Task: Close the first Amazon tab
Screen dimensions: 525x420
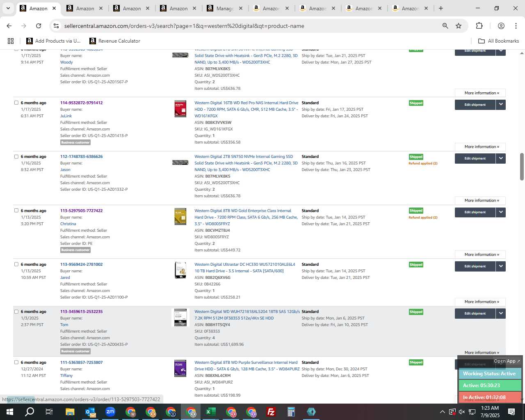Action: tap(54, 8)
